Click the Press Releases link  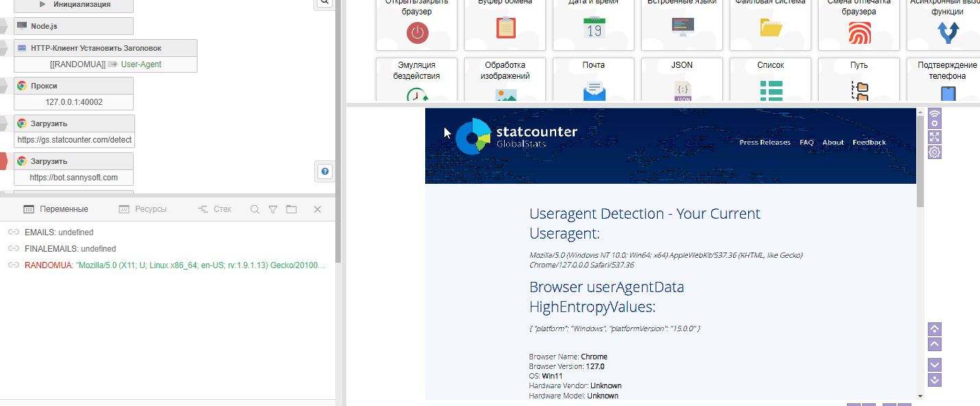[765, 143]
